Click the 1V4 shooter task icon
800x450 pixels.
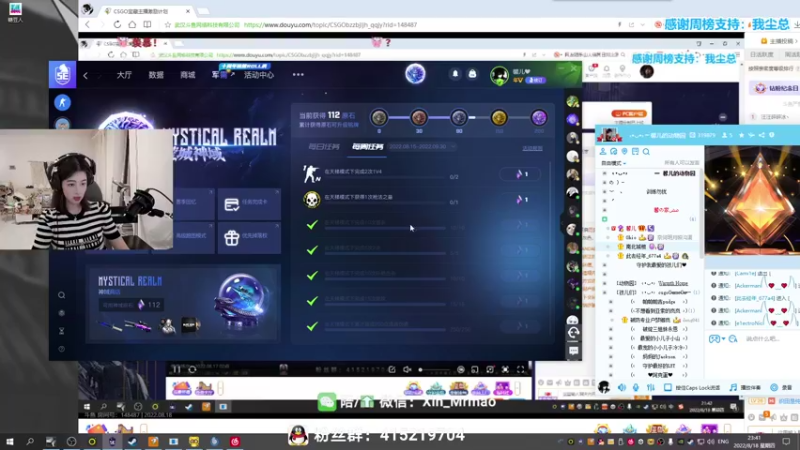(x=311, y=174)
